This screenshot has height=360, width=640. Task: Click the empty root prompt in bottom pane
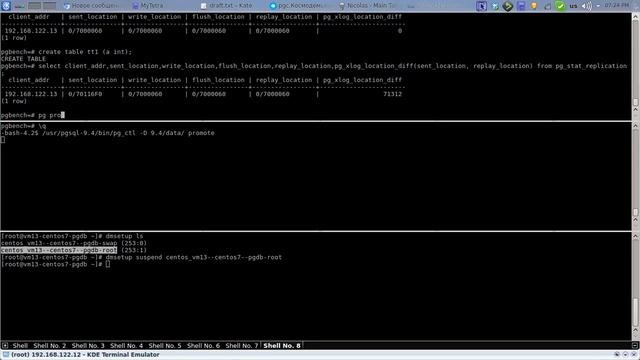pyautogui.click(x=56, y=264)
